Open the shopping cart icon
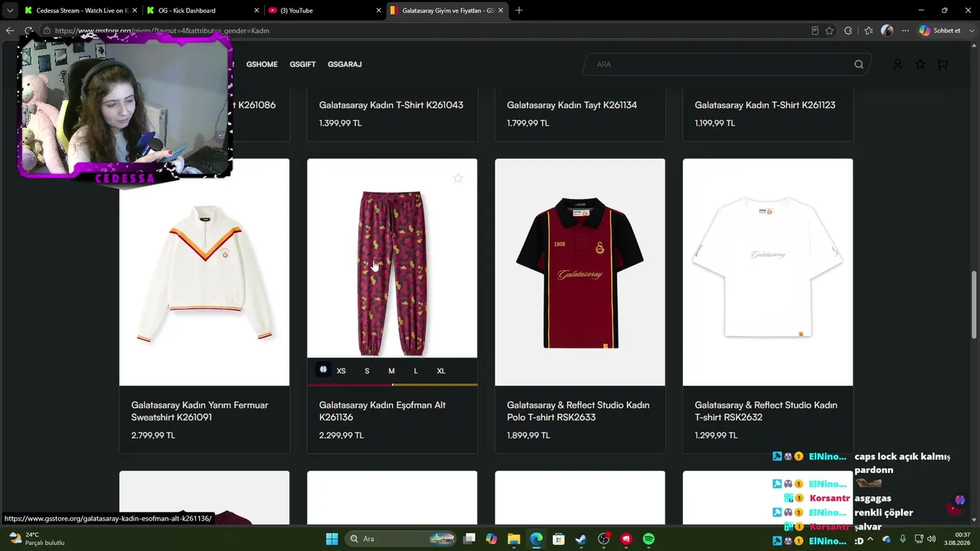The height and width of the screenshot is (551, 980). [942, 64]
